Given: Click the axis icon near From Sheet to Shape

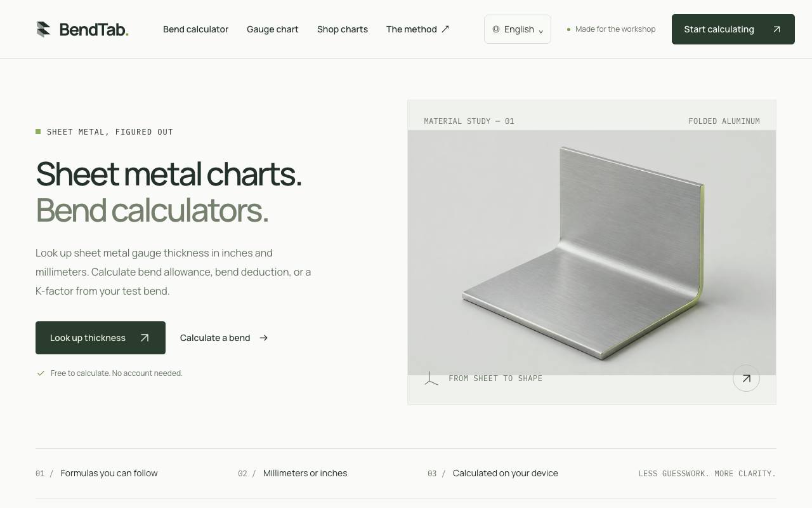Looking at the screenshot, I should [x=431, y=378].
